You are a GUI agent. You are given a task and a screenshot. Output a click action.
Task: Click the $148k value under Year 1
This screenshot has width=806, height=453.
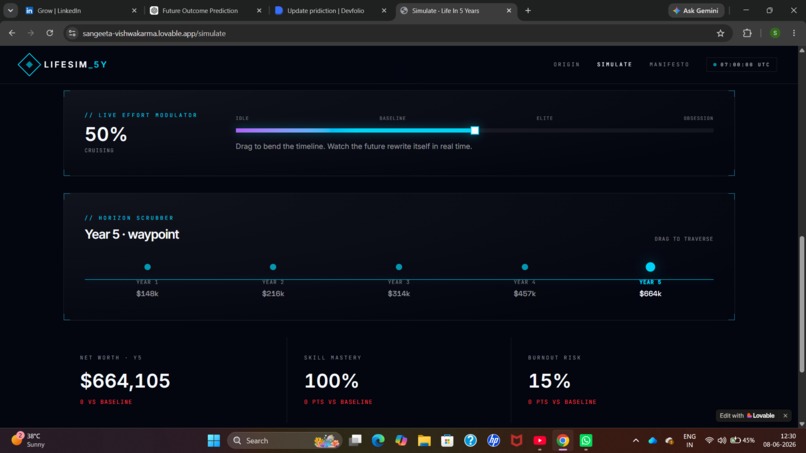(x=148, y=294)
